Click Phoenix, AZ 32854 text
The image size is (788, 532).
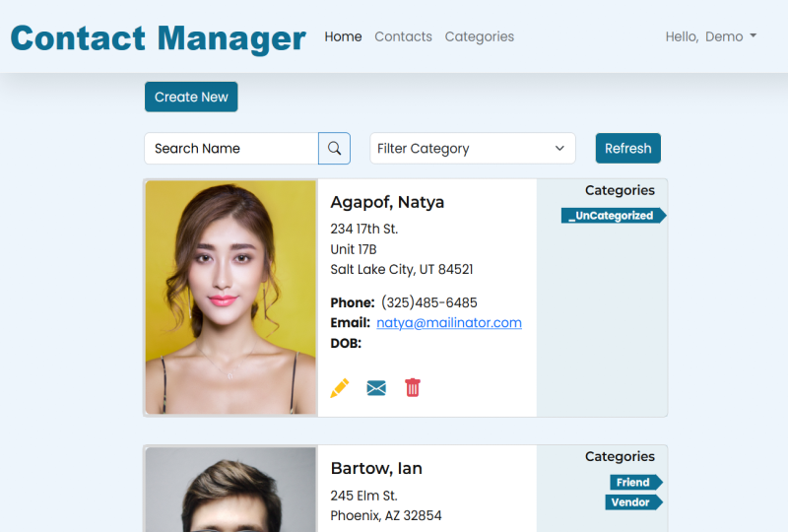coord(386,516)
